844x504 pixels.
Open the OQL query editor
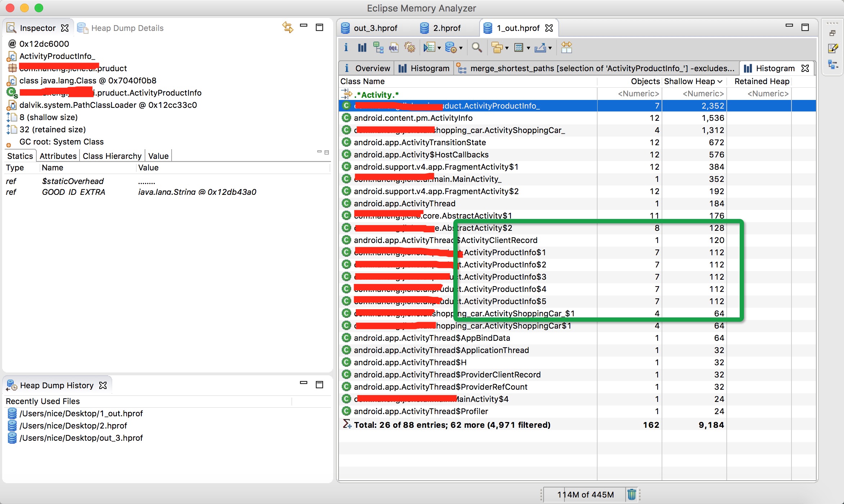394,47
